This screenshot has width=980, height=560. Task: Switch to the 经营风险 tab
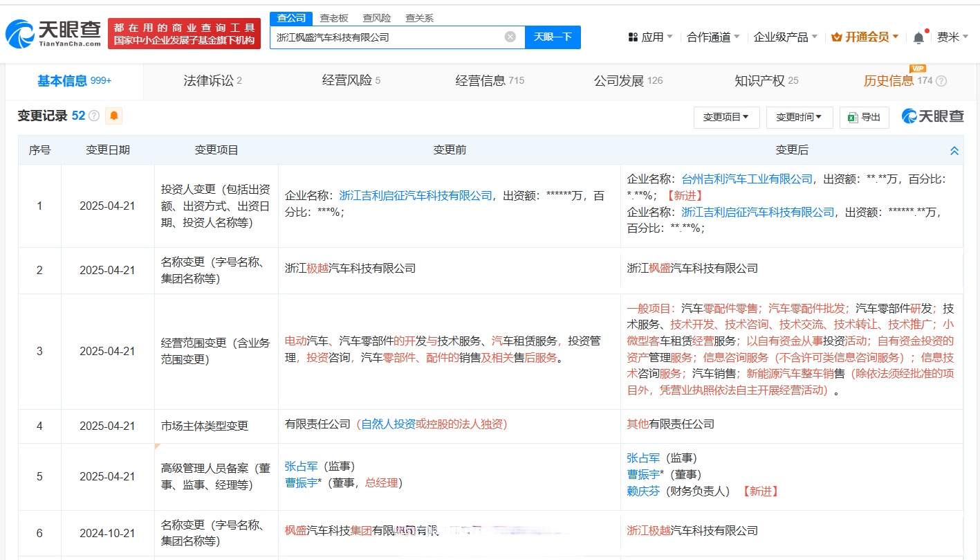point(351,81)
